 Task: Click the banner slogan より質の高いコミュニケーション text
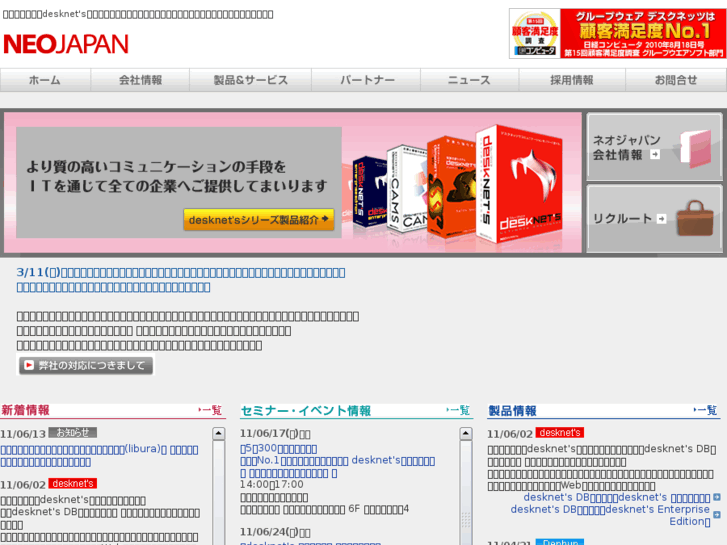(x=177, y=176)
